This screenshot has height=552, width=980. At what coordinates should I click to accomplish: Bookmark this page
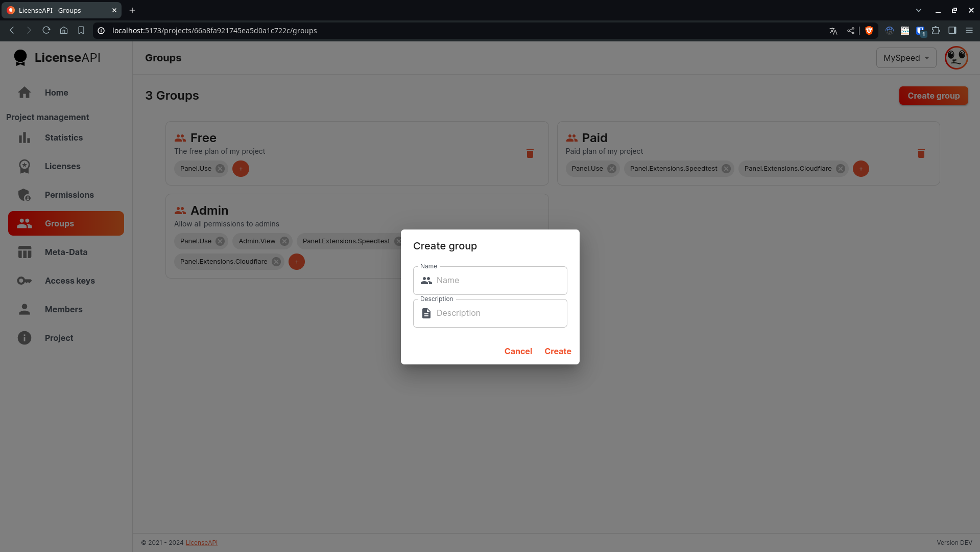tap(81, 31)
